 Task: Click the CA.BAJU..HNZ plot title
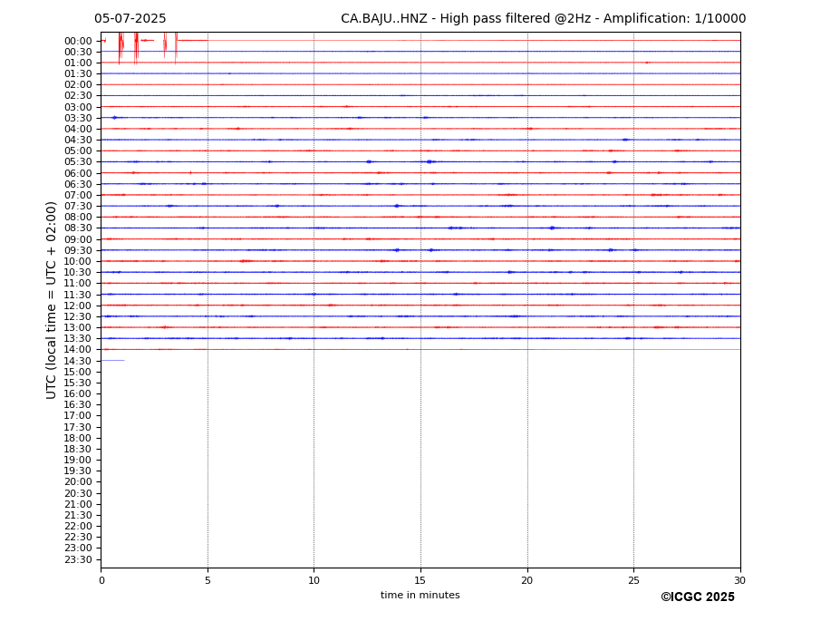click(x=543, y=19)
